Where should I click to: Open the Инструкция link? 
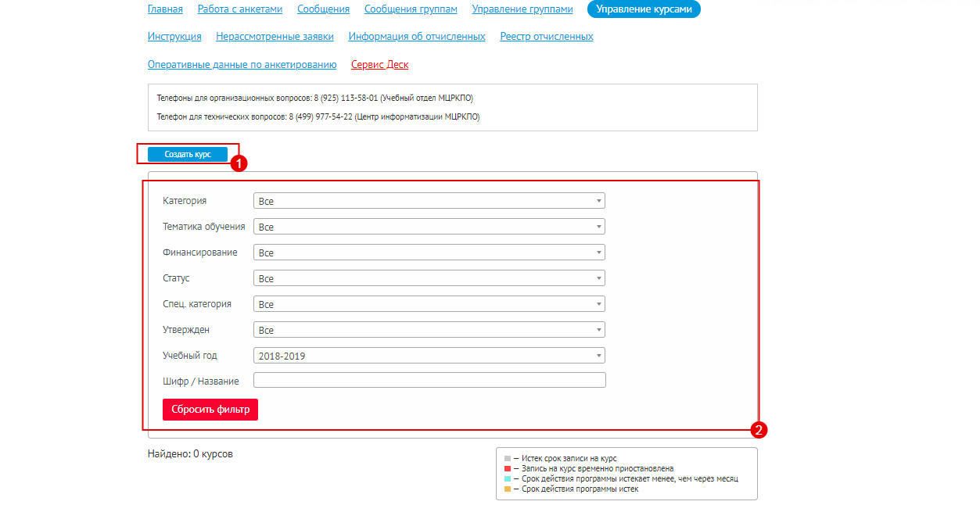pyautogui.click(x=174, y=37)
